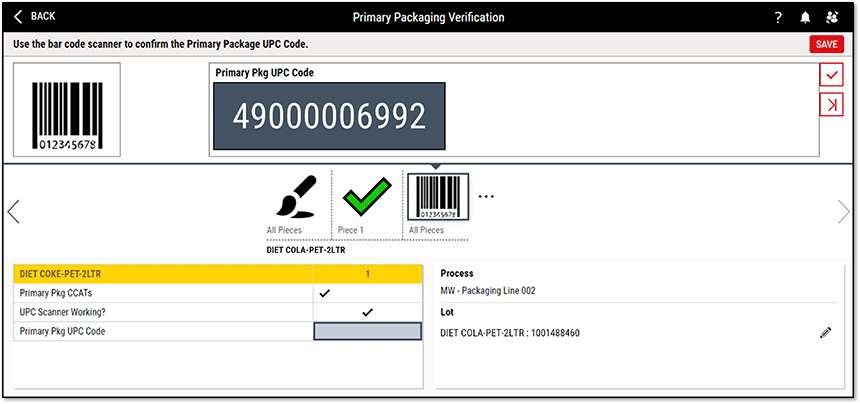Viewport: 860px width, 404px height.
Task: Click the red skip-to-end arrow icon
Action: coord(832,104)
